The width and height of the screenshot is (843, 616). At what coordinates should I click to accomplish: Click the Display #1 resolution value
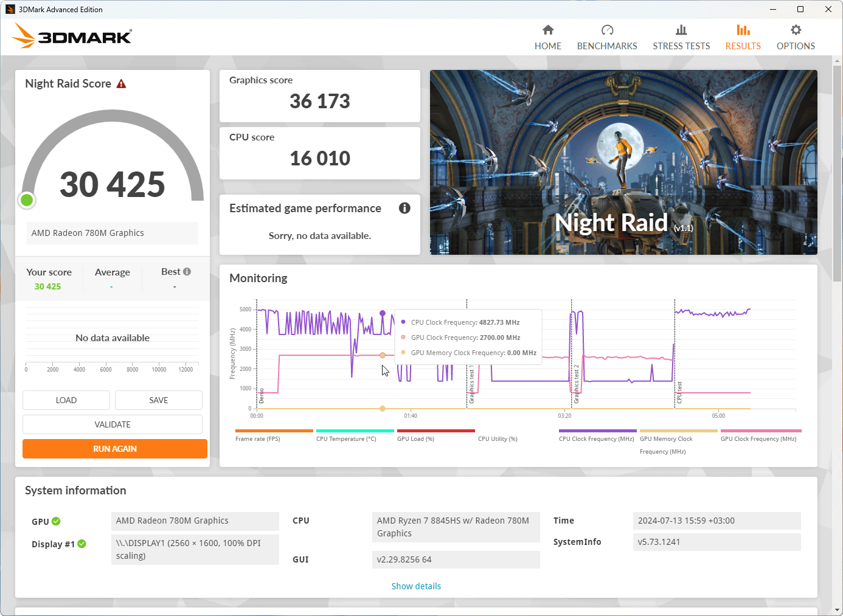pos(195,550)
